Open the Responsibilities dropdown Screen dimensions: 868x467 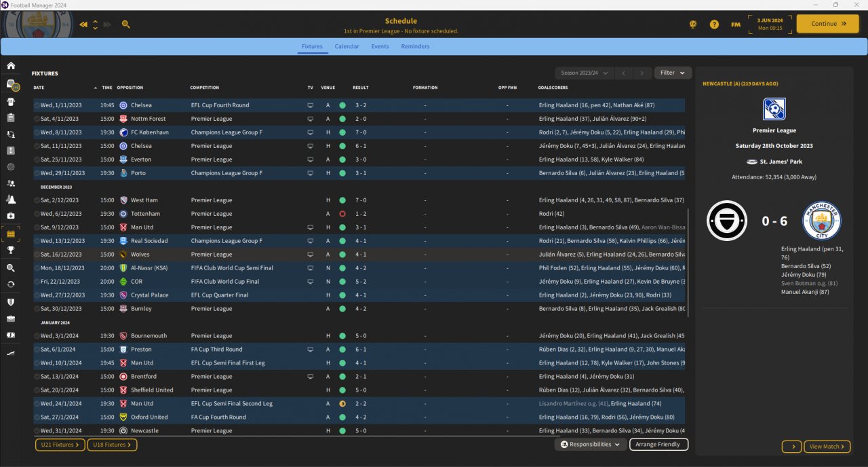pyautogui.click(x=590, y=445)
